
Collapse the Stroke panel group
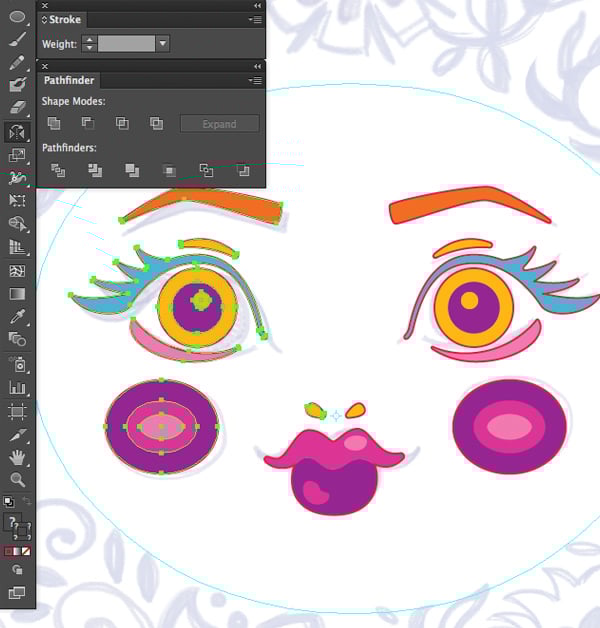(258, 6)
